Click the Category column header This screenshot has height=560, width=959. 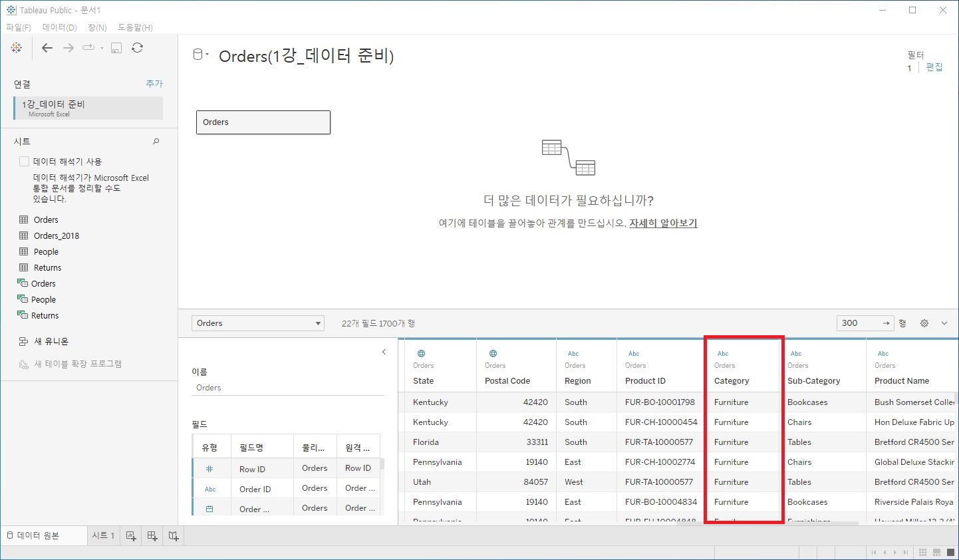click(732, 381)
